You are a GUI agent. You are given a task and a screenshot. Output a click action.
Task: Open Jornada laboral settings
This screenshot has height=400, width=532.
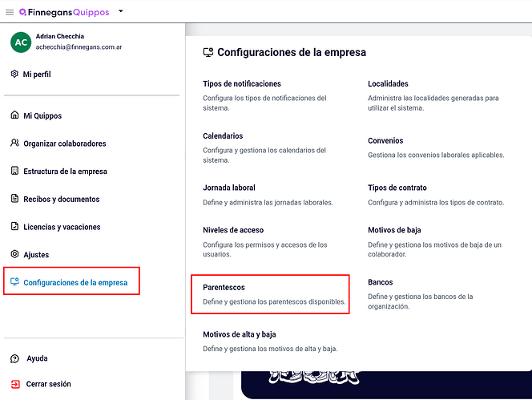point(228,188)
